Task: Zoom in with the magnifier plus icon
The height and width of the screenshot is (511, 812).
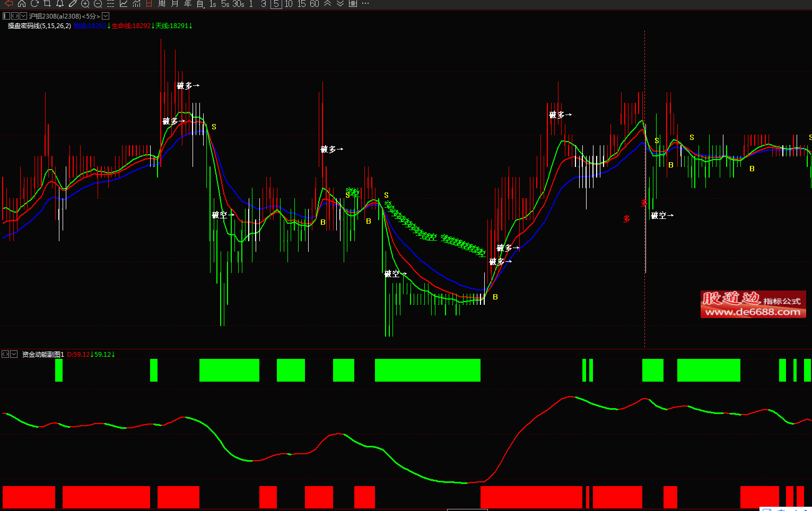Action: tap(85, 4)
